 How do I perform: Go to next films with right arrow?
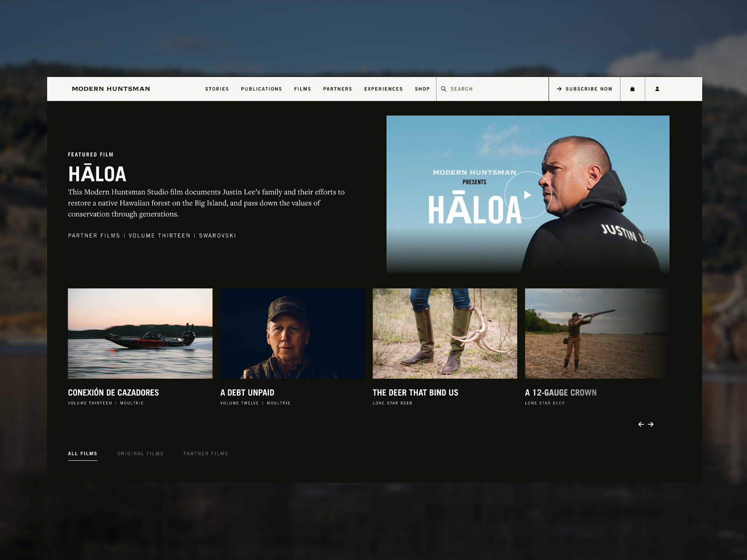[651, 424]
